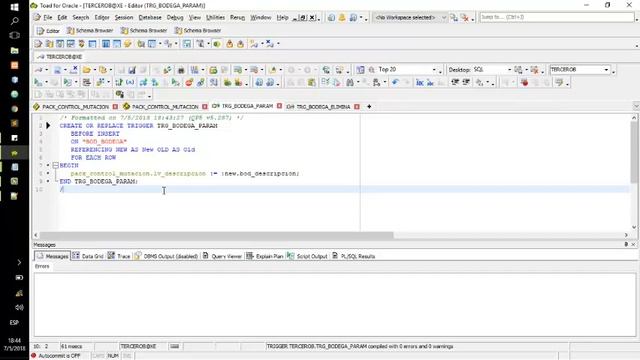Open the Utilities menu
Viewport: 640px width, 360px height.
(x=215, y=18)
